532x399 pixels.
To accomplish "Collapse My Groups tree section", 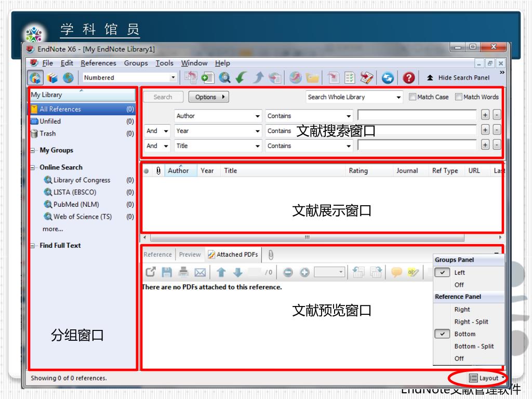I will pos(33,150).
